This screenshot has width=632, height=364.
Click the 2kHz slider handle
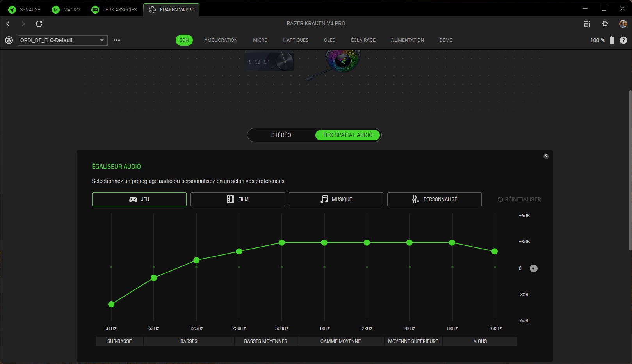[367, 243]
